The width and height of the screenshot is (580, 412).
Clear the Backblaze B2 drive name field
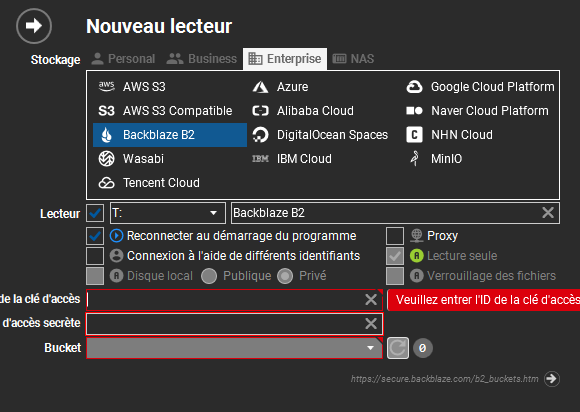point(548,213)
